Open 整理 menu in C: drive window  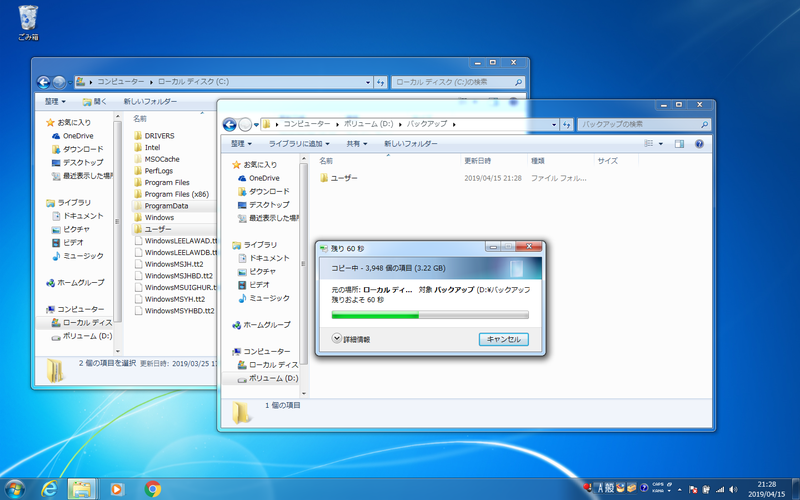[55, 102]
